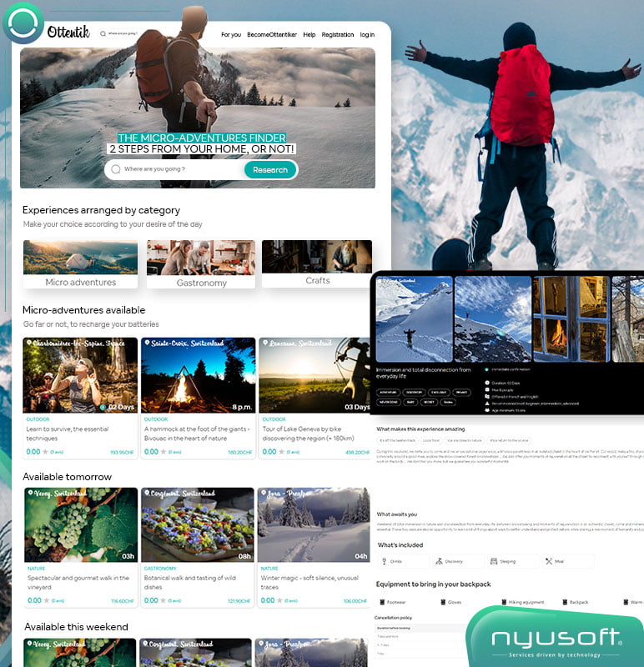Click the Ottentik wordmark text

[68, 32]
